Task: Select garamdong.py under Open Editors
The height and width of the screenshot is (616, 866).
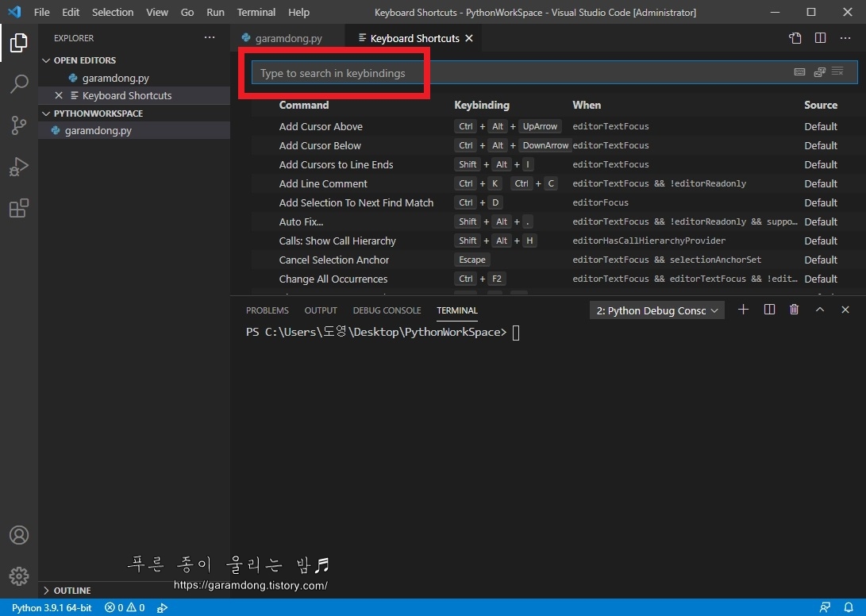Action: pyautogui.click(x=134, y=78)
